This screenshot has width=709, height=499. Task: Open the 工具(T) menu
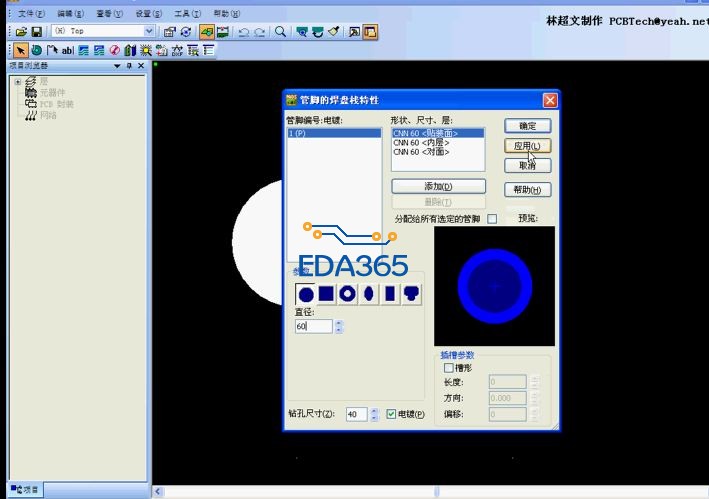tap(188, 14)
